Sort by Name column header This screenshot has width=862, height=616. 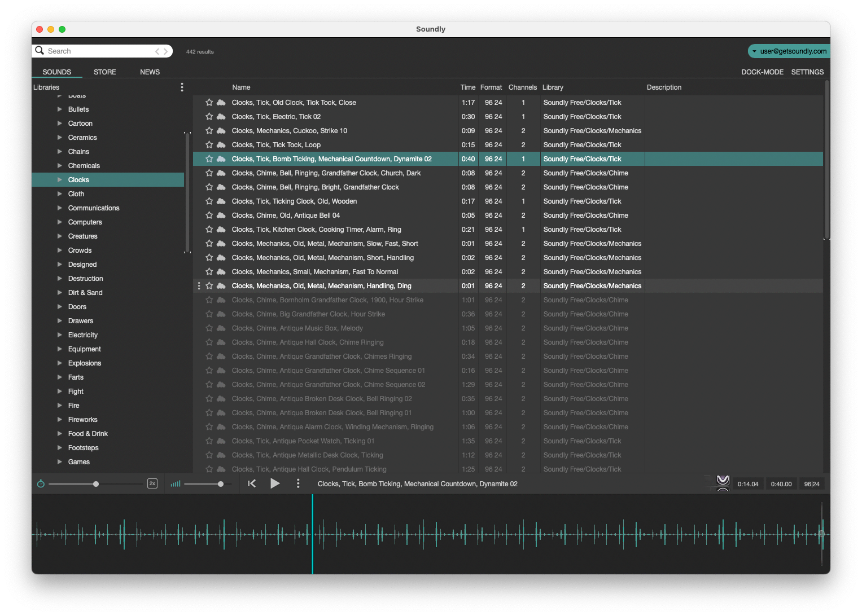(x=241, y=87)
